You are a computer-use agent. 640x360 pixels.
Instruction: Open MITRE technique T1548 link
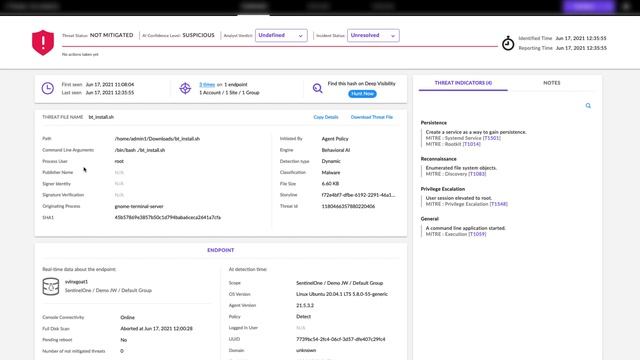click(498, 204)
